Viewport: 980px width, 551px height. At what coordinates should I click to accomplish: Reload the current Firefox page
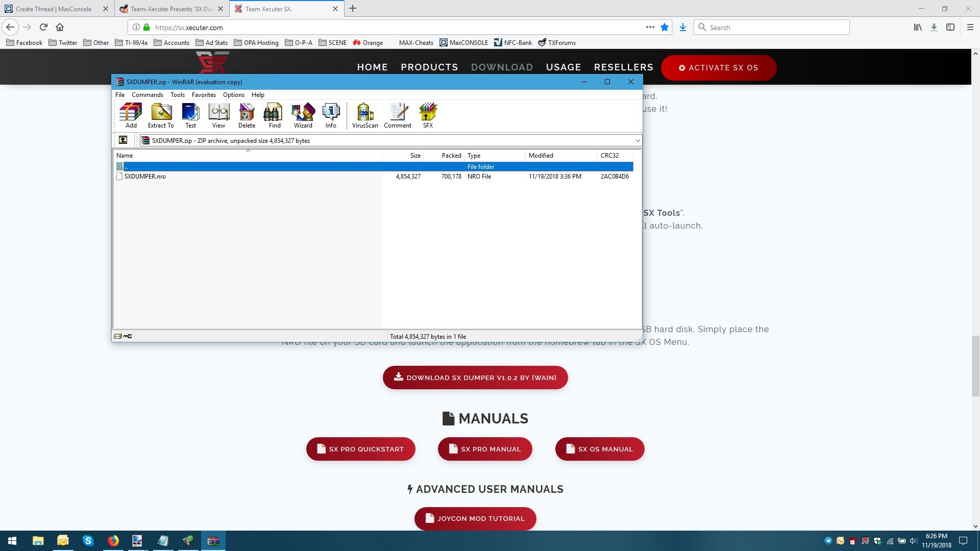tap(43, 27)
